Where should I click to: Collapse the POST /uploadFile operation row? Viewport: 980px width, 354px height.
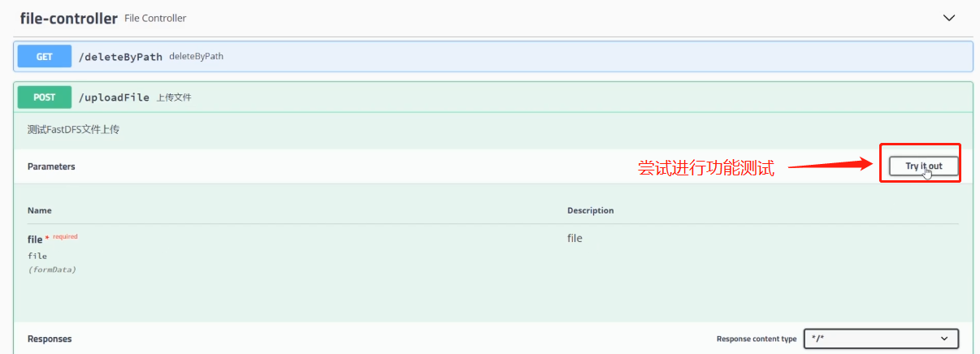[x=493, y=97]
